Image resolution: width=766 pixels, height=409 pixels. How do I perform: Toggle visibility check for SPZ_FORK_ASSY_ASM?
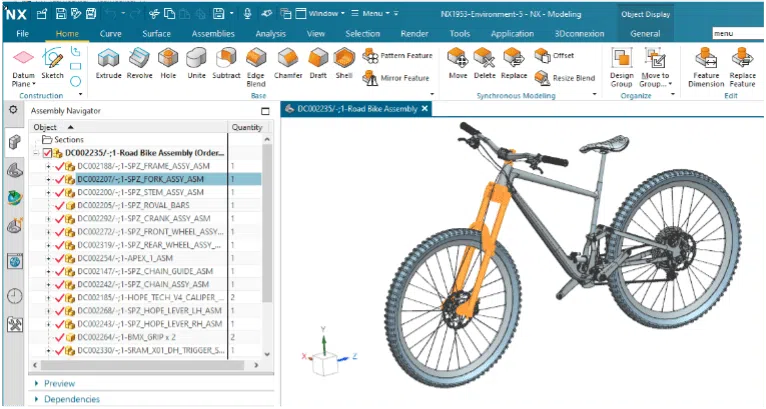[x=60, y=179]
